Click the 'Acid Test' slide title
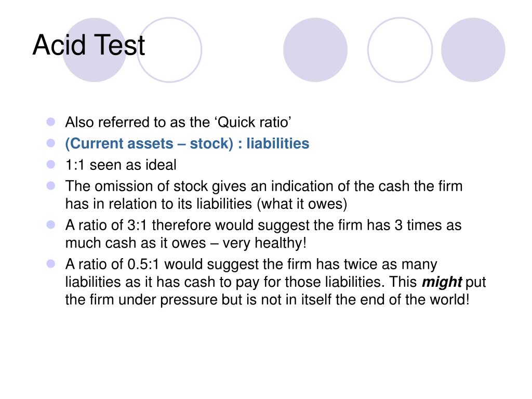The height and width of the screenshot is (399, 532). pos(88,45)
